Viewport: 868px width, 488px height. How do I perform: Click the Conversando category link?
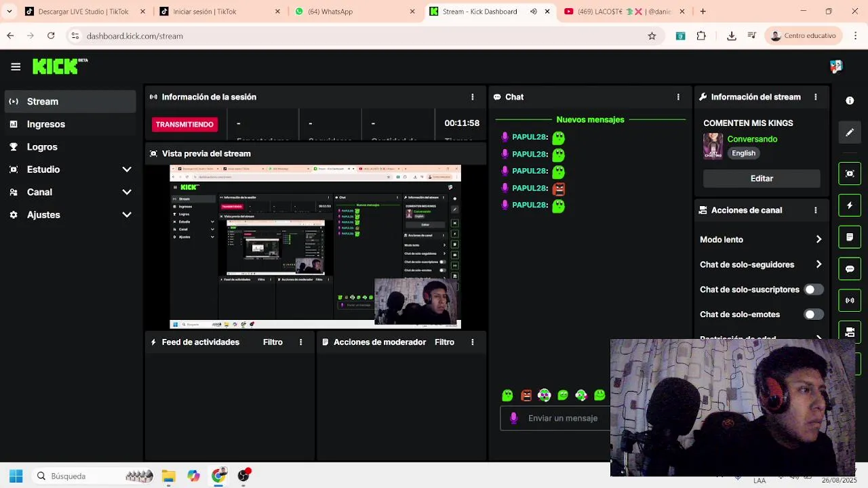point(752,139)
